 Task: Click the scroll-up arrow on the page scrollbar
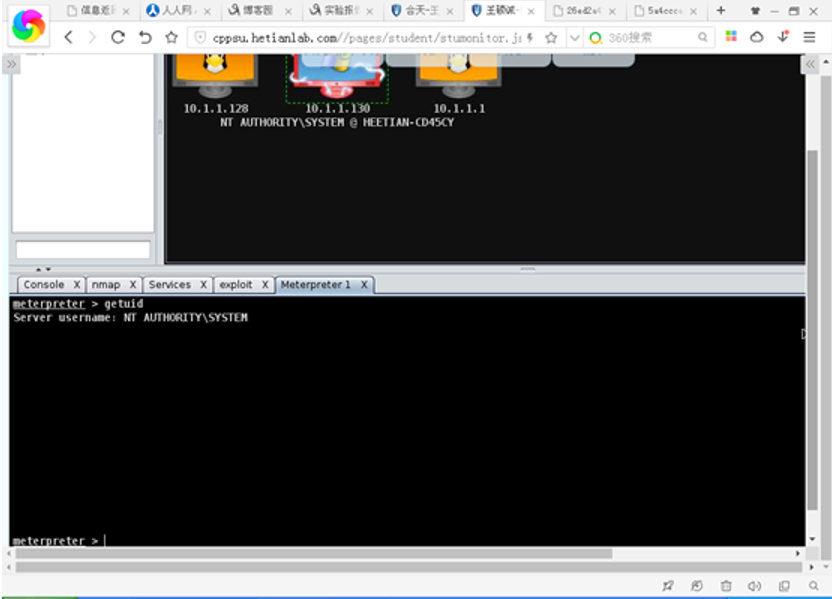(x=826, y=62)
